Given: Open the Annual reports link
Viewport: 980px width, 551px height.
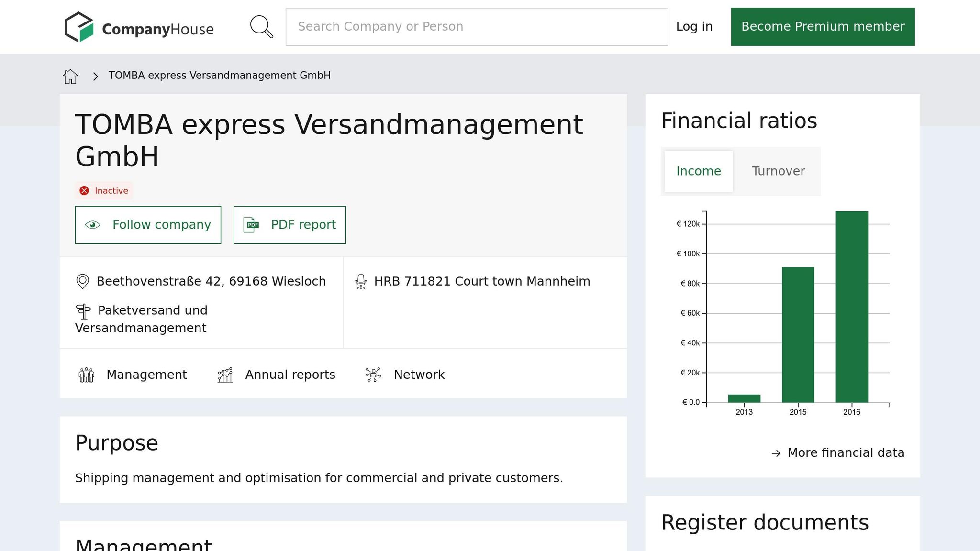Looking at the screenshot, I should (290, 375).
